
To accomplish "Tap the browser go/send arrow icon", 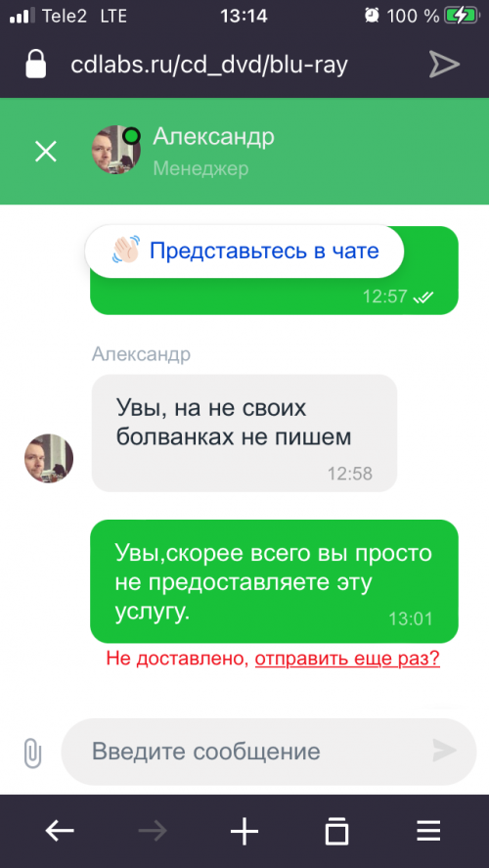I will click(445, 65).
